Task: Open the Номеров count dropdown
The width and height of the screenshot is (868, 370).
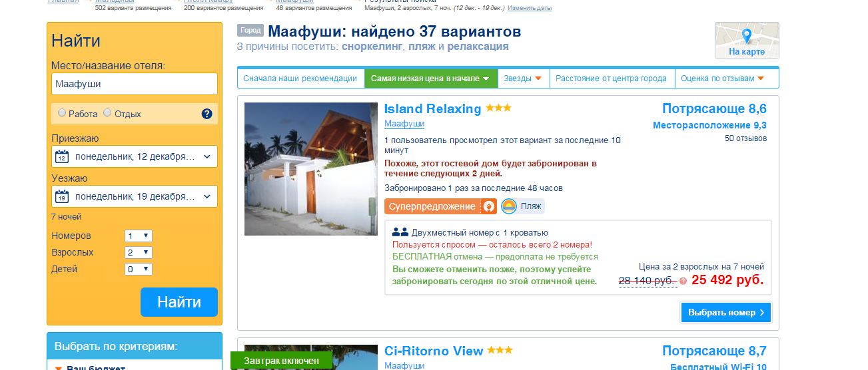Action: [139, 236]
